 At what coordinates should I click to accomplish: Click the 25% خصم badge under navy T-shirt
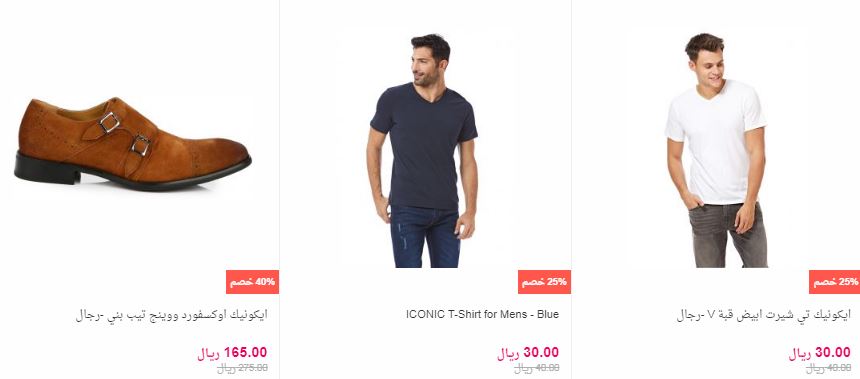tap(544, 282)
